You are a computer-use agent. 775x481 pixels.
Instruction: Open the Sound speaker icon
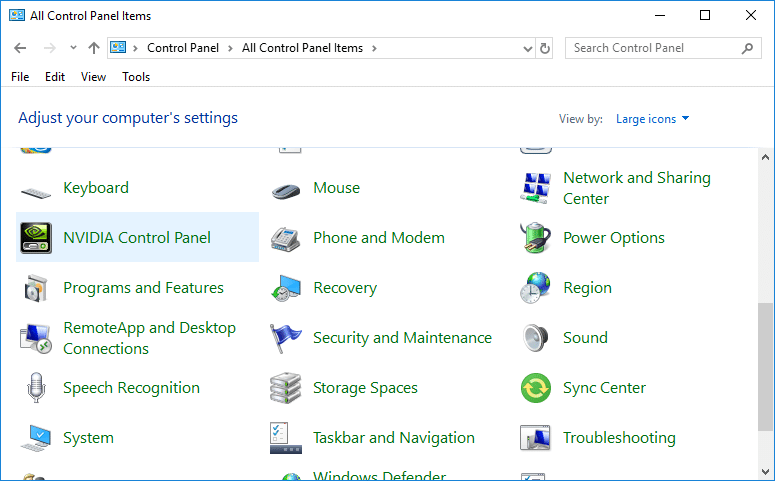pos(536,338)
